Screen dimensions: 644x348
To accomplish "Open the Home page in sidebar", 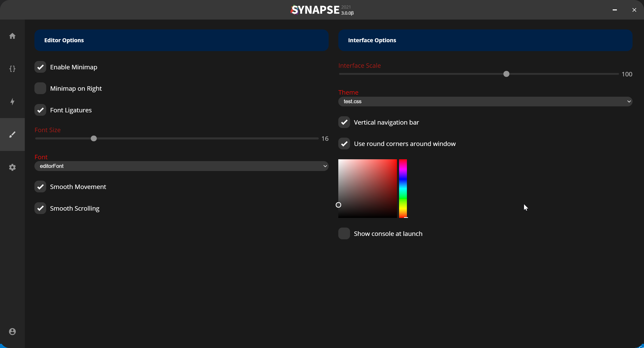I will pos(12,36).
